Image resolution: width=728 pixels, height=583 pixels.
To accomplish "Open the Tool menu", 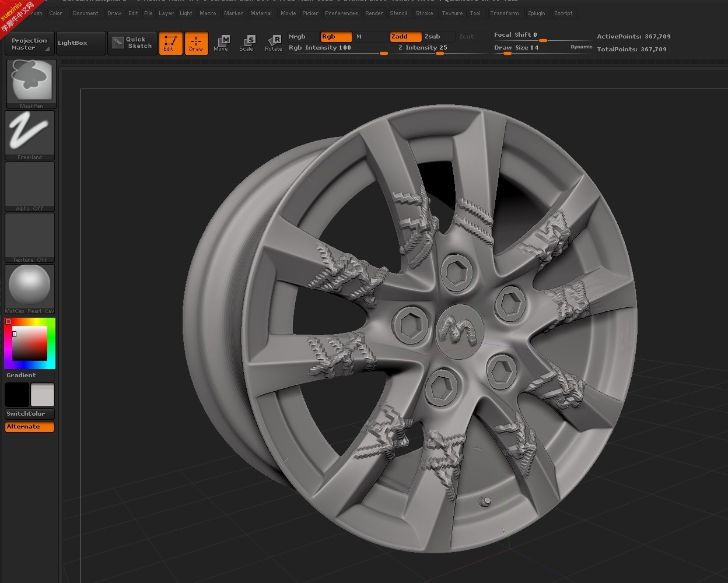I will 475,13.
